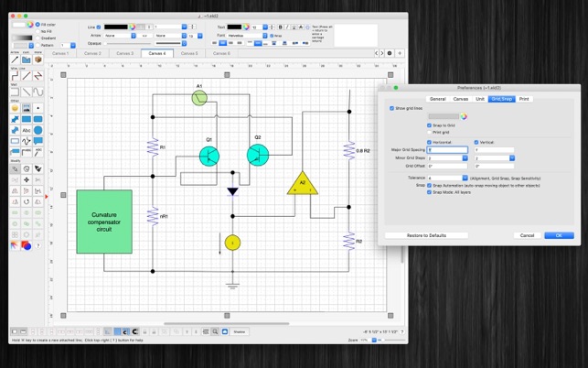
Task: Select the text 'Abc' tool in palette
Action: click(x=27, y=130)
